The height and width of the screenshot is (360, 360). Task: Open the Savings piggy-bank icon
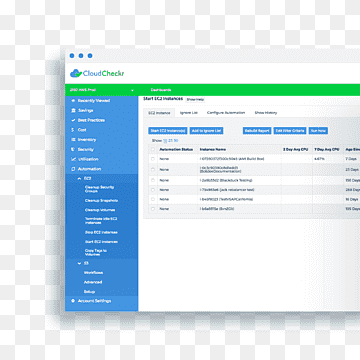[x=73, y=110]
